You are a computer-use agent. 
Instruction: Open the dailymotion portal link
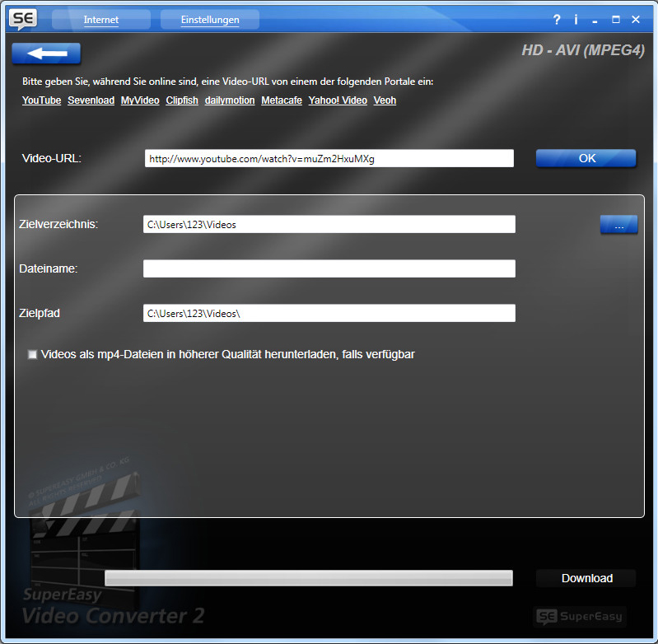tap(230, 100)
